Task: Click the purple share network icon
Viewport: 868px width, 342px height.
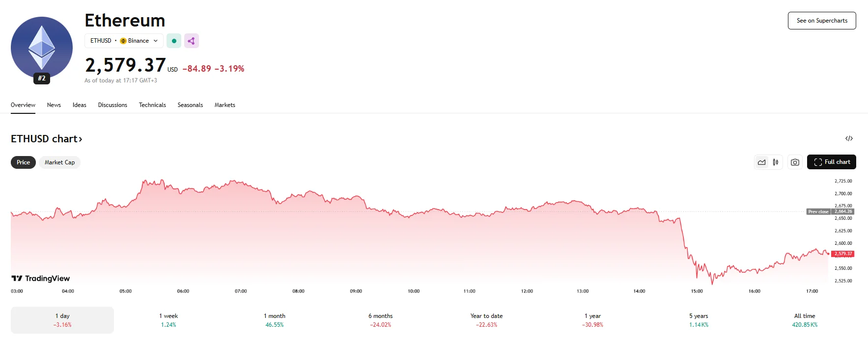Action: 192,41
